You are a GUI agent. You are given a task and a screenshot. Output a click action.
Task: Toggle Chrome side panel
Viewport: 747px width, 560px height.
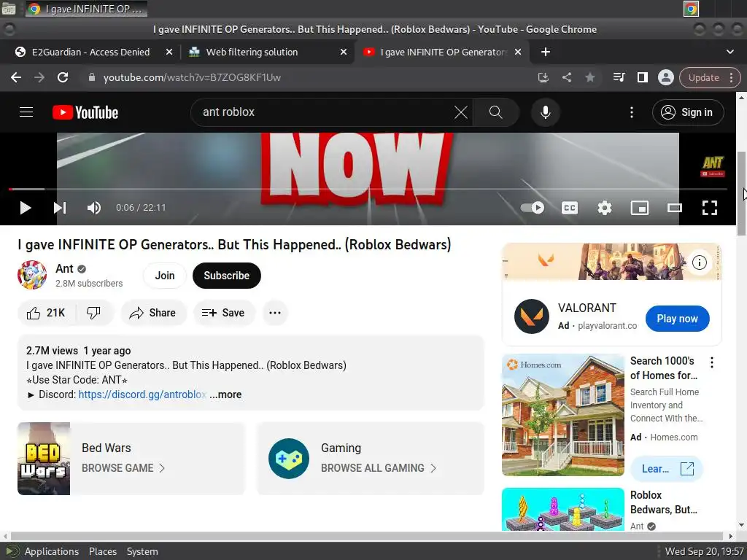pos(642,77)
